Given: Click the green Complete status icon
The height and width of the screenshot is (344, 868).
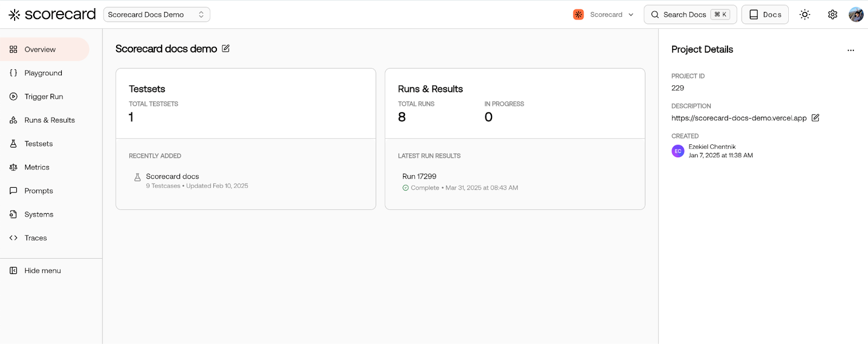Looking at the screenshot, I should pyautogui.click(x=406, y=188).
